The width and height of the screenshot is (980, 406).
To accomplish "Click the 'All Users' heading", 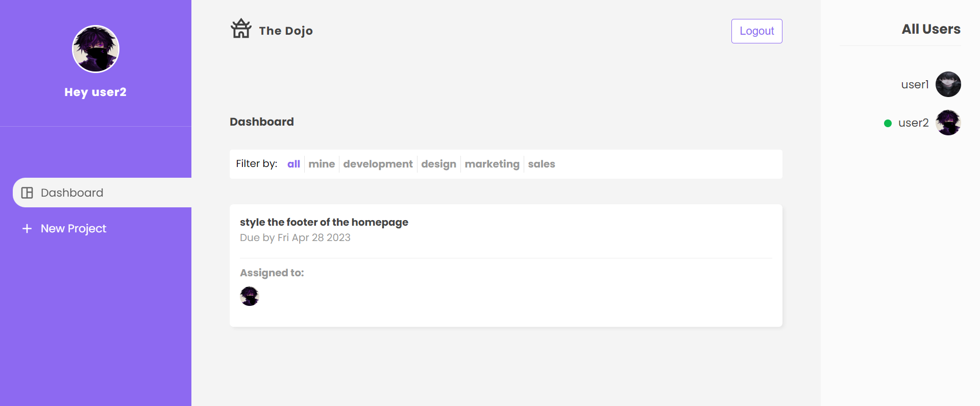I will (x=931, y=29).
